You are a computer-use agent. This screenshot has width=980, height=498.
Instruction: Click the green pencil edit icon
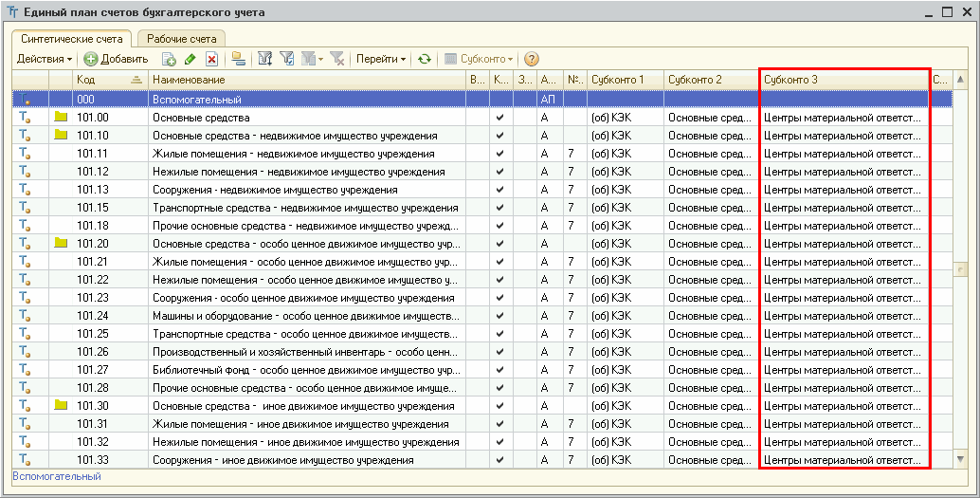(x=191, y=59)
